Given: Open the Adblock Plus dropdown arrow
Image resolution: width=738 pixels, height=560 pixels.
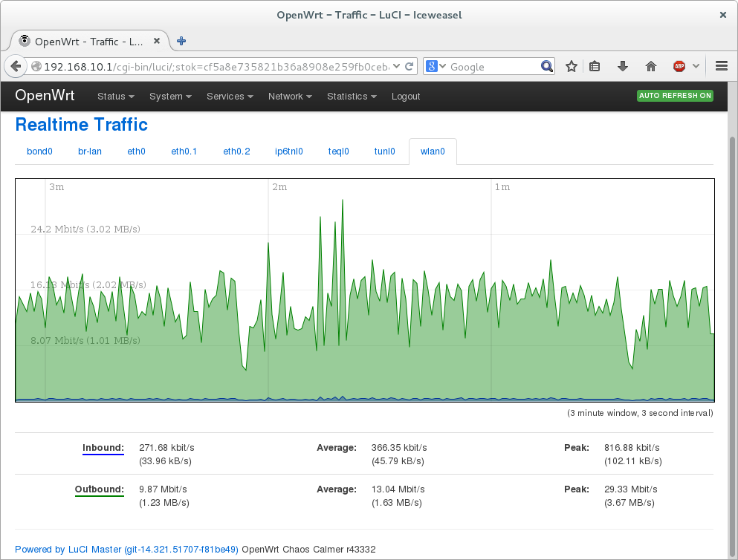Looking at the screenshot, I should [696, 66].
